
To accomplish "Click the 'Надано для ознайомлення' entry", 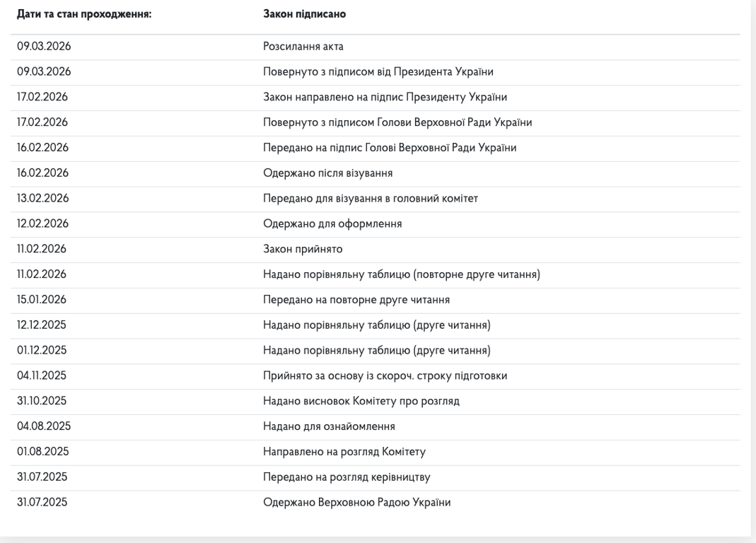I will [x=329, y=426].
